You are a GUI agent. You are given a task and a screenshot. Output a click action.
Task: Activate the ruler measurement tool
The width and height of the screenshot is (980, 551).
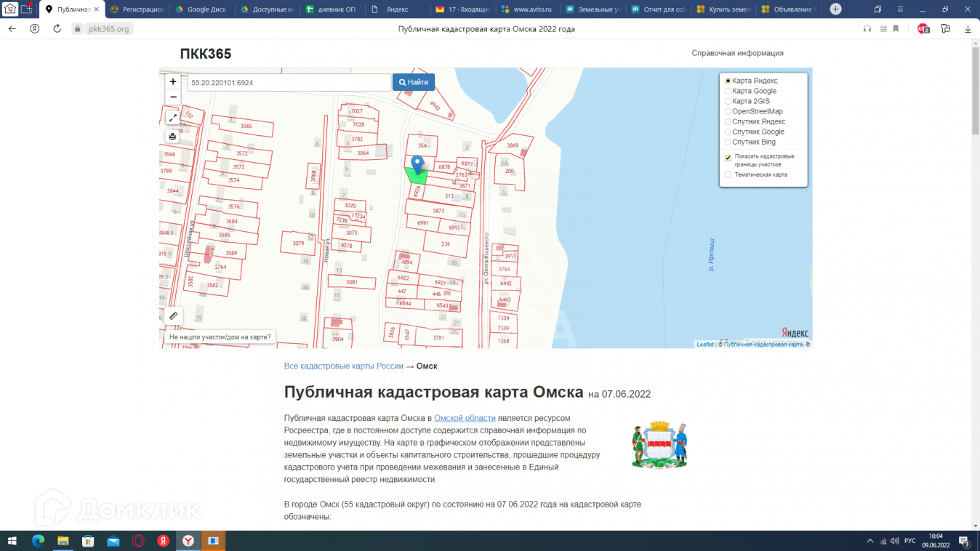tap(173, 315)
